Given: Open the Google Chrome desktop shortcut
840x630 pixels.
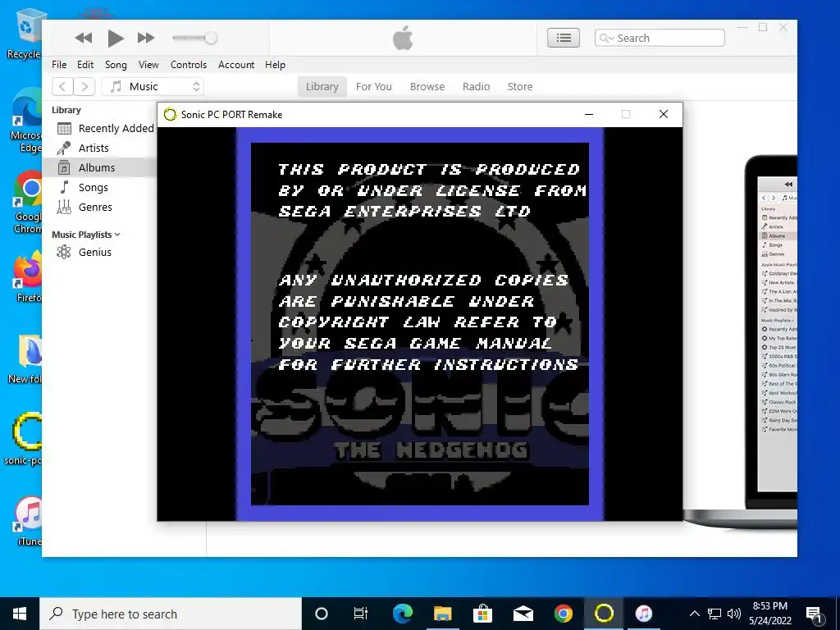Looking at the screenshot, I should click(x=27, y=202).
